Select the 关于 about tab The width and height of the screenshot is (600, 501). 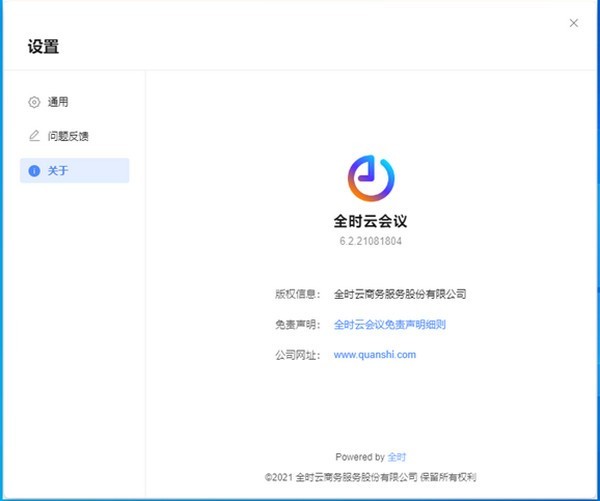(x=75, y=170)
